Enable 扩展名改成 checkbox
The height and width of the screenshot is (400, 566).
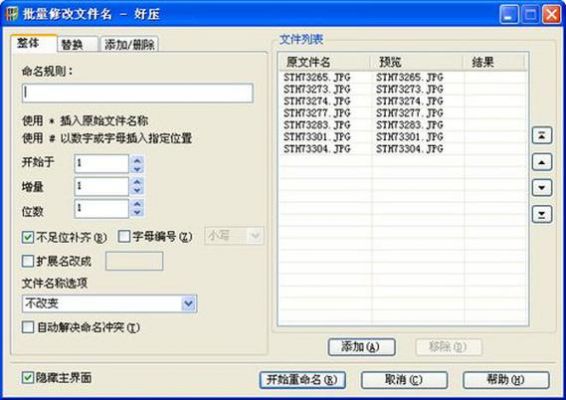point(28,261)
